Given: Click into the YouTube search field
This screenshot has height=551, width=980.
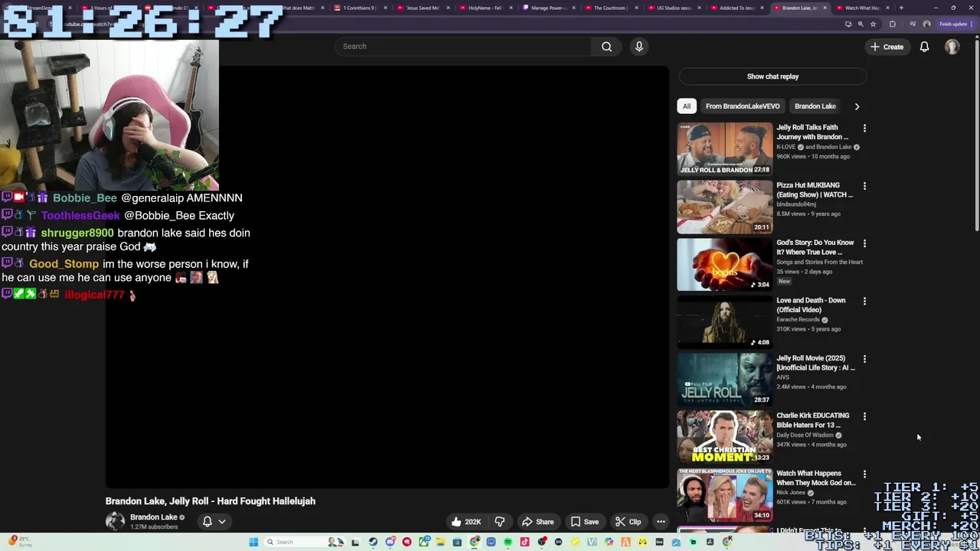Looking at the screenshot, I should click(463, 47).
